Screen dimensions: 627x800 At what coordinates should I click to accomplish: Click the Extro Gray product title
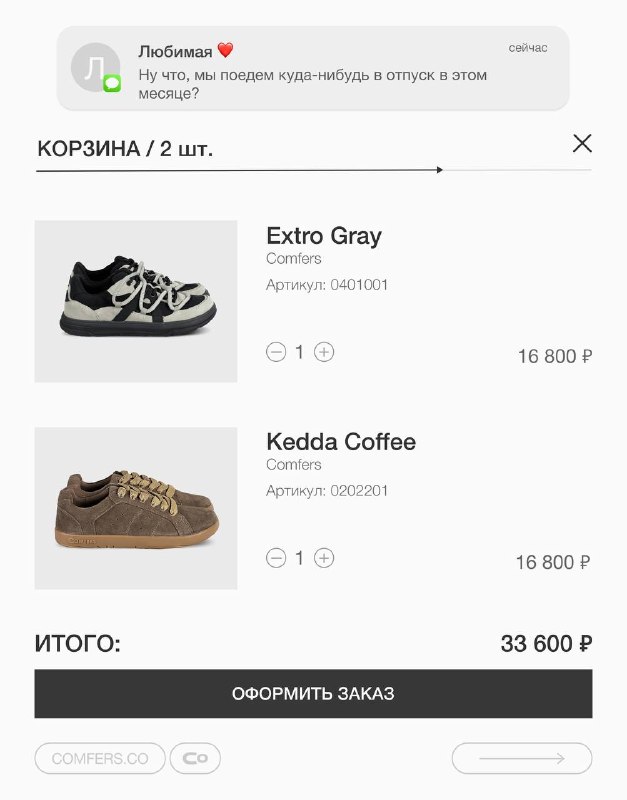(324, 236)
